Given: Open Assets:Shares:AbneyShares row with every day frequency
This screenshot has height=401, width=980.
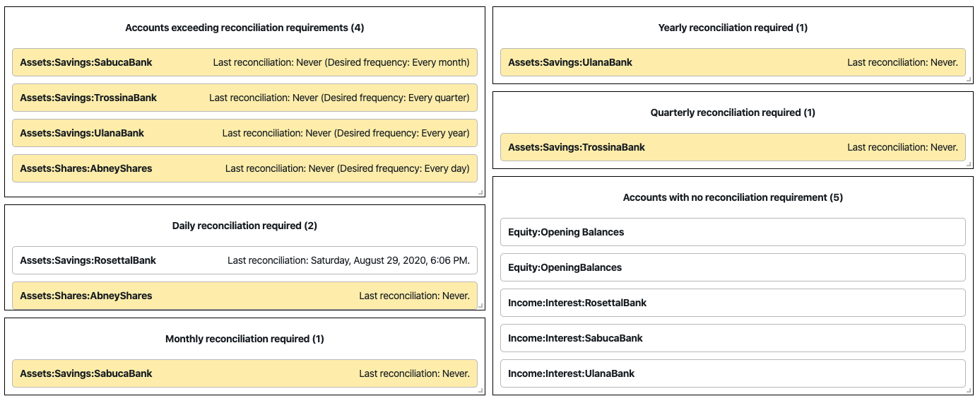Looking at the screenshot, I should click(x=244, y=168).
